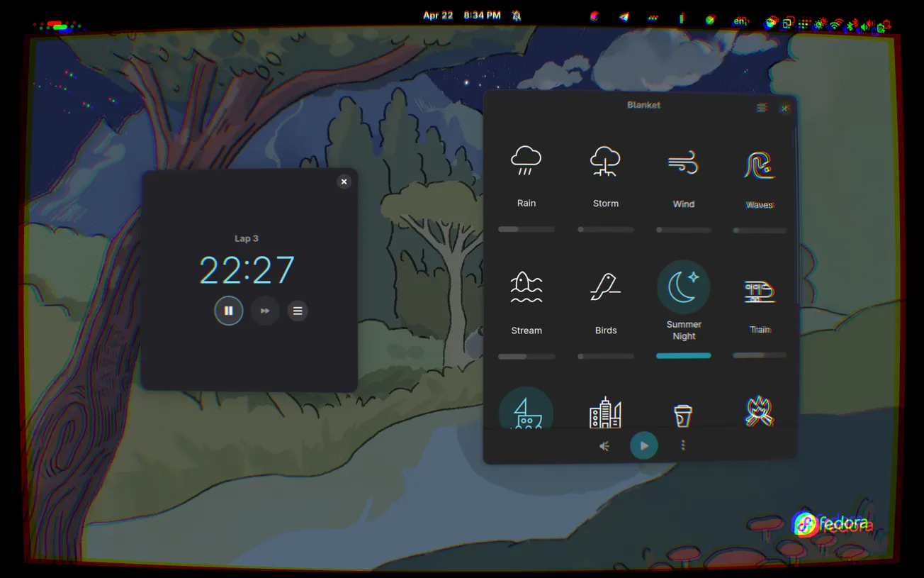Select the Rain ambient sound icon
Image resolution: width=924 pixels, height=578 pixels.
tap(526, 162)
